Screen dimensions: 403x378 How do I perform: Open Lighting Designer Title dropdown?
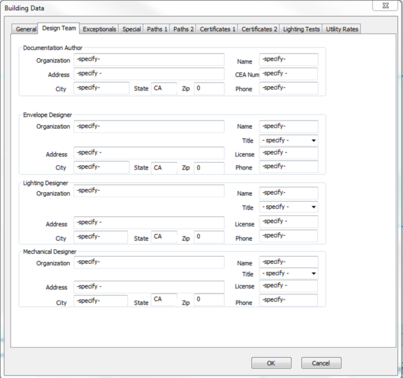click(289, 207)
